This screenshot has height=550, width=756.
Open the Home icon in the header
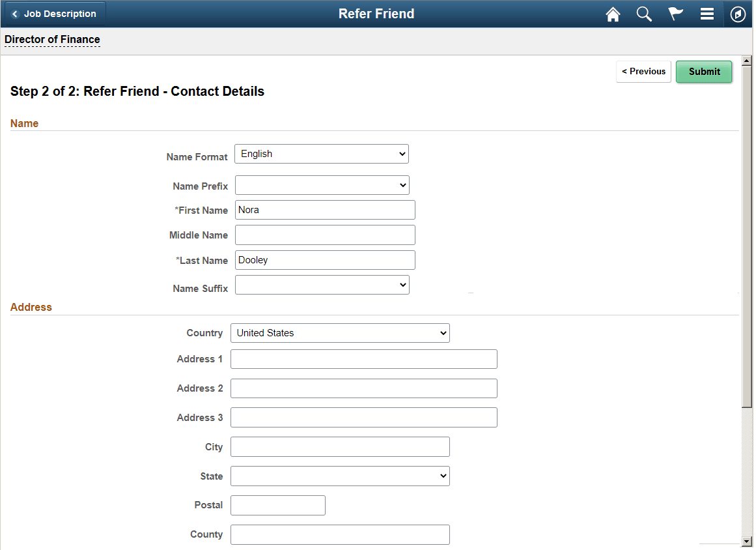pos(613,14)
